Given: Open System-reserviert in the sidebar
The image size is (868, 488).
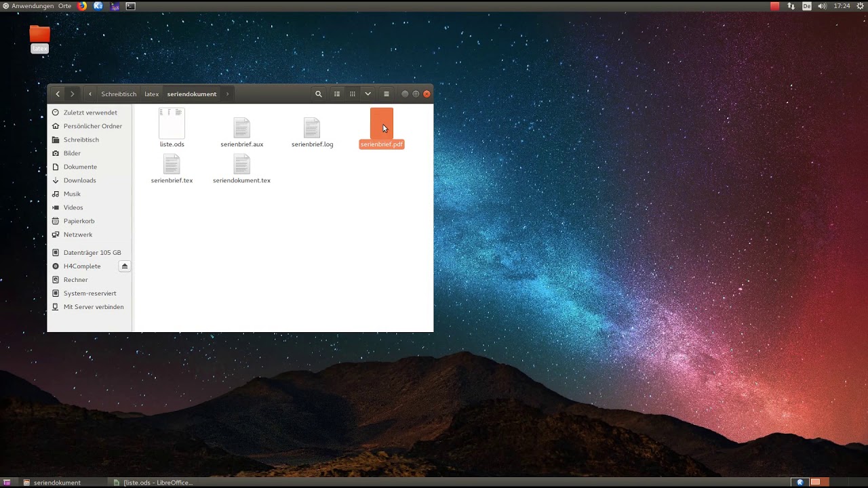Looking at the screenshot, I should point(90,293).
